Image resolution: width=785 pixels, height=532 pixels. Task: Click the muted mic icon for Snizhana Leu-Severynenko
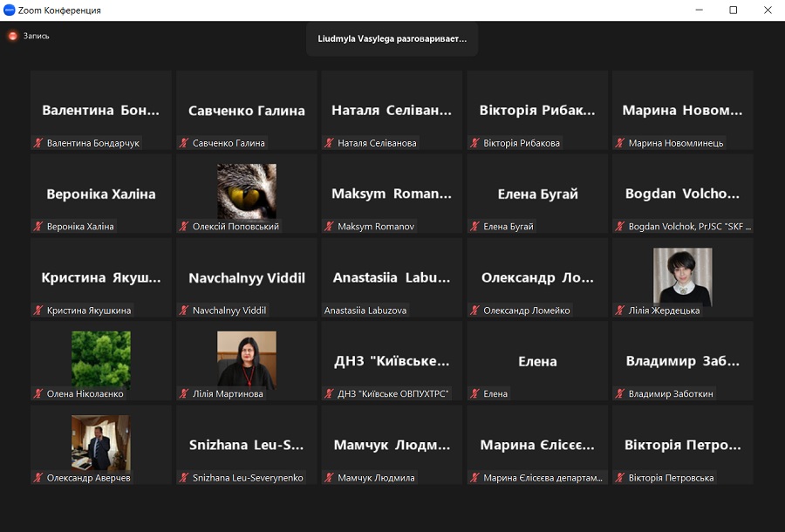pos(184,478)
